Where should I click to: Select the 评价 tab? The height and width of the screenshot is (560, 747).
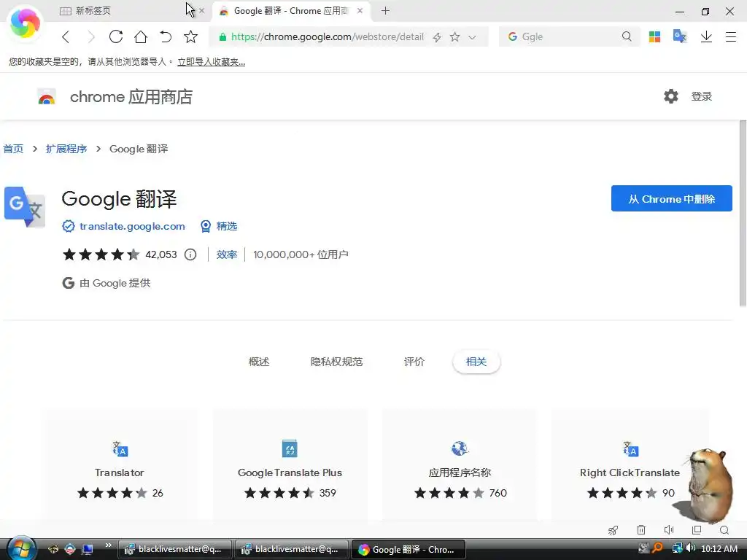(414, 362)
